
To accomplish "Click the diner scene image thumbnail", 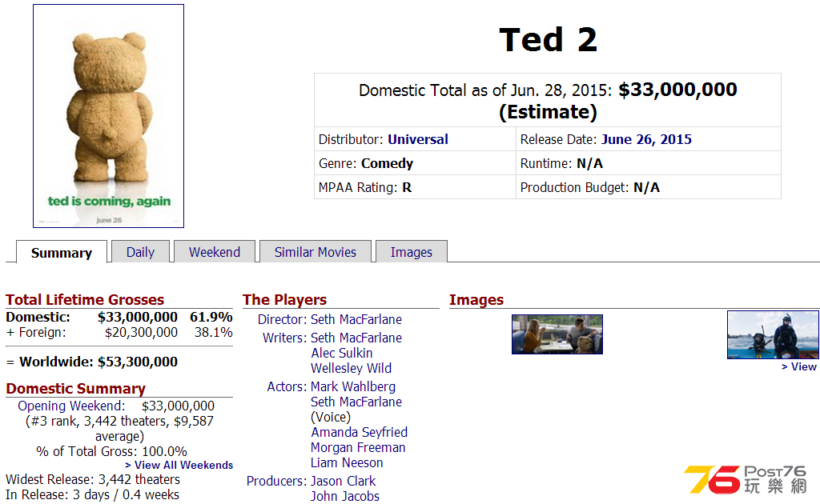I will point(557,334).
